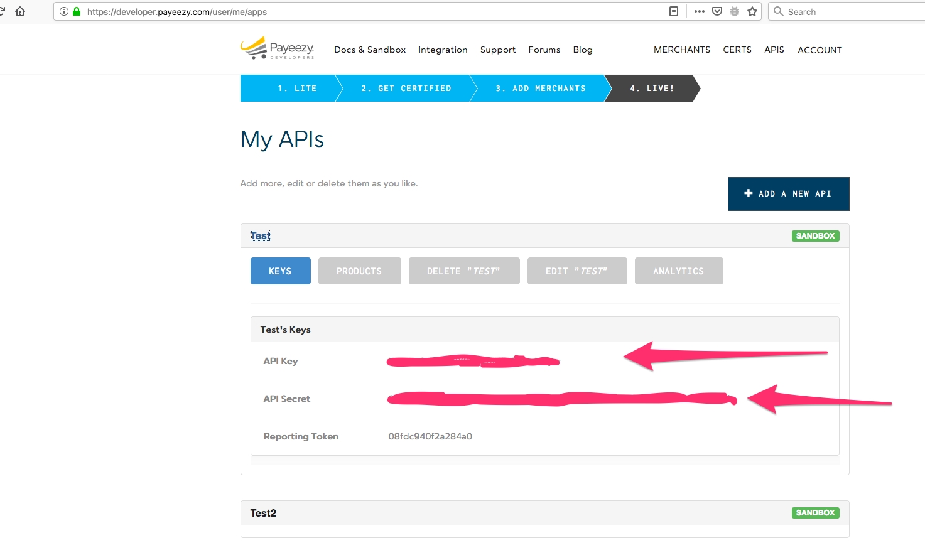Focus the browser Search field
Screen dimensions: 925x560
click(848, 11)
